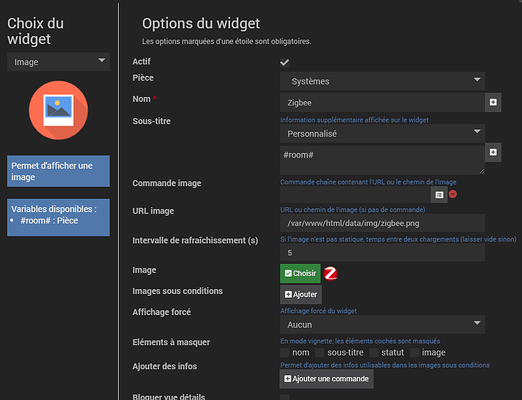Click the 'Ajouter des infos' label

tap(165, 366)
